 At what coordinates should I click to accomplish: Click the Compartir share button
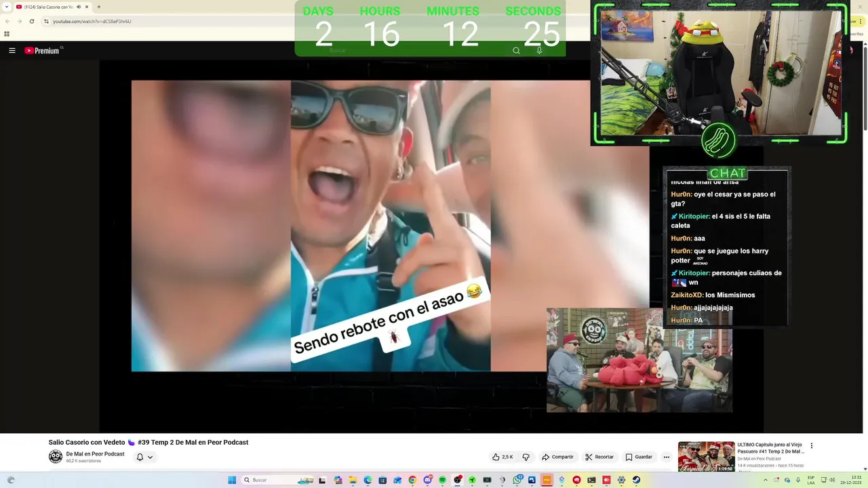click(x=557, y=457)
